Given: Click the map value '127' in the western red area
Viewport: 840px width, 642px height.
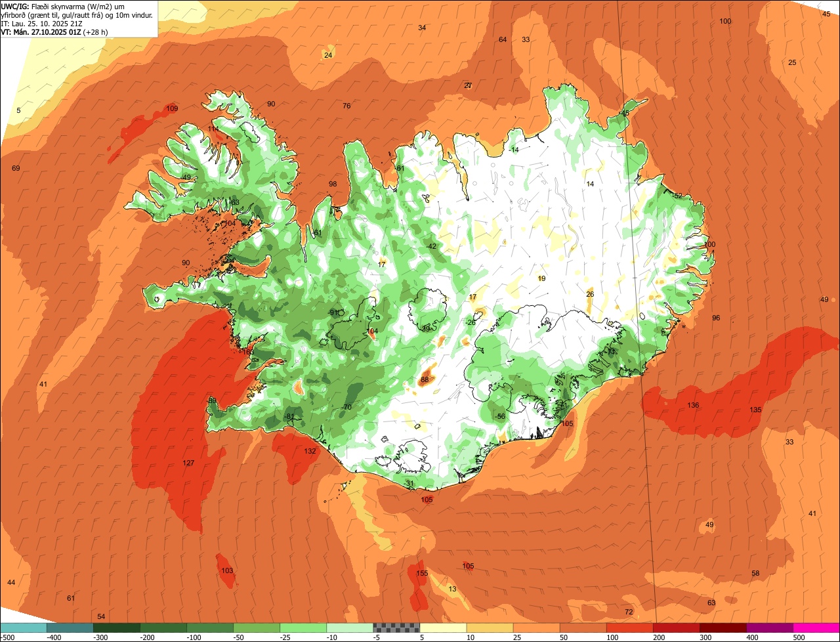Looking at the screenshot, I should point(188,463).
